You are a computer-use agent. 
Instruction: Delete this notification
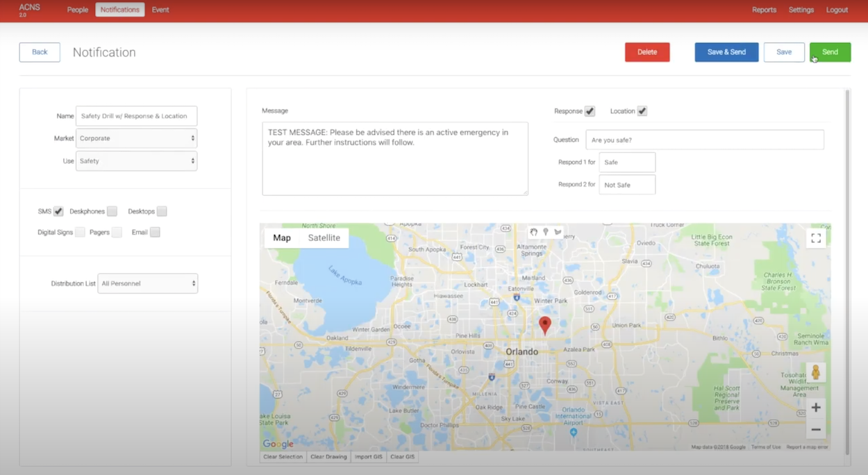tap(647, 52)
